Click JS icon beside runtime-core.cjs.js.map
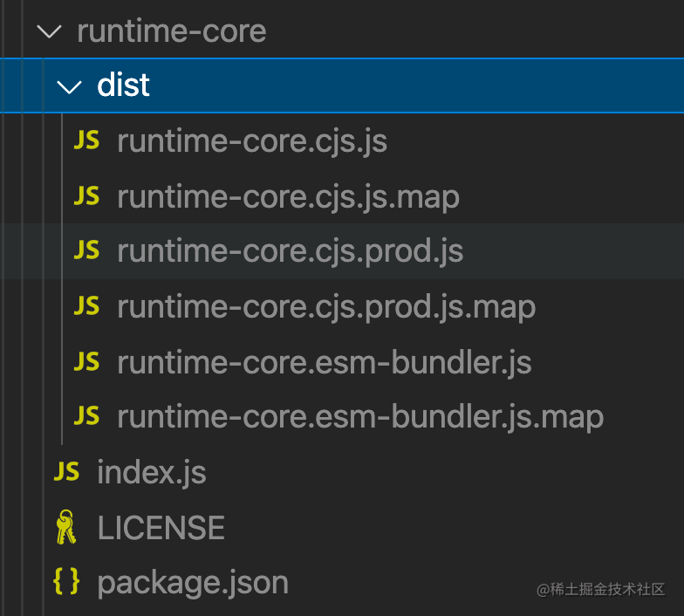This screenshot has height=616, width=684. 86,196
